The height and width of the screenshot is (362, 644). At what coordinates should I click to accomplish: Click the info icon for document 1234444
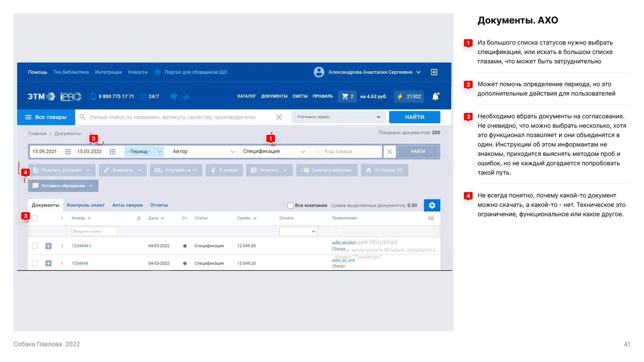tap(62, 263)
